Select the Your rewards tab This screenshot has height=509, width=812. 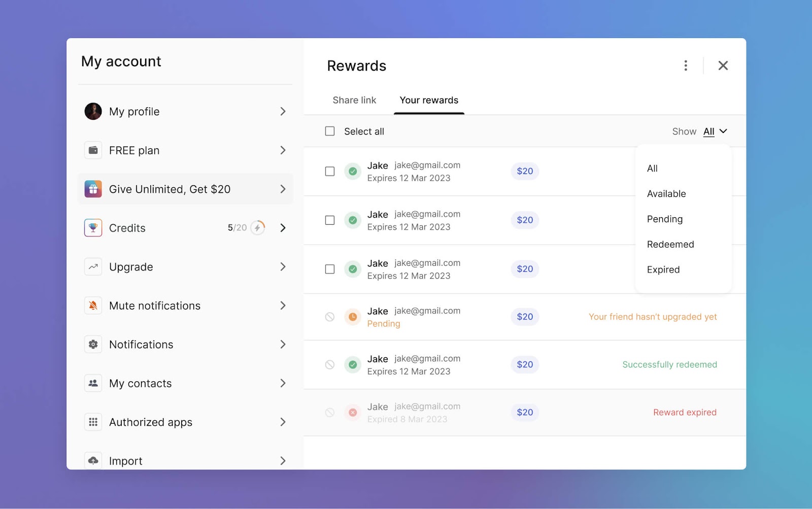tap(429, 100)
